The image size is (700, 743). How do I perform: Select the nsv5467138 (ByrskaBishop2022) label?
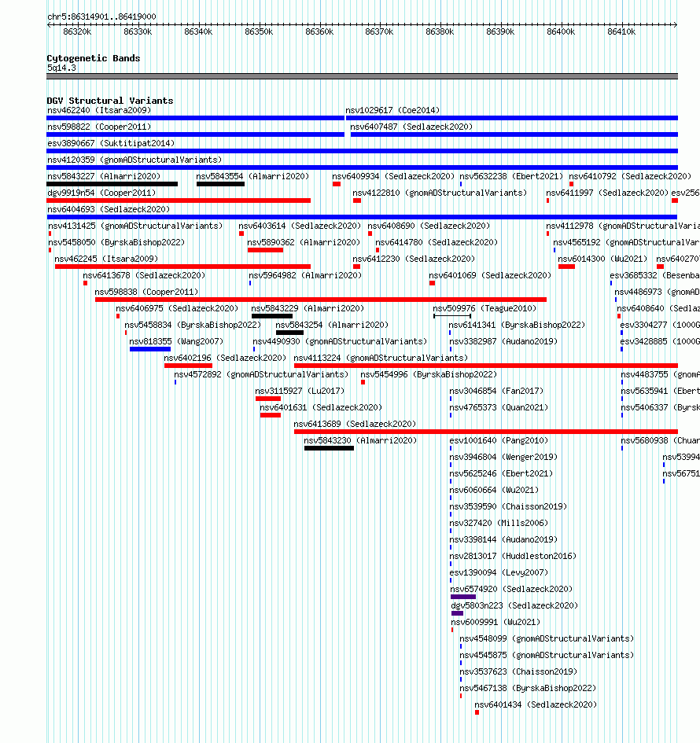click(528, 688)
